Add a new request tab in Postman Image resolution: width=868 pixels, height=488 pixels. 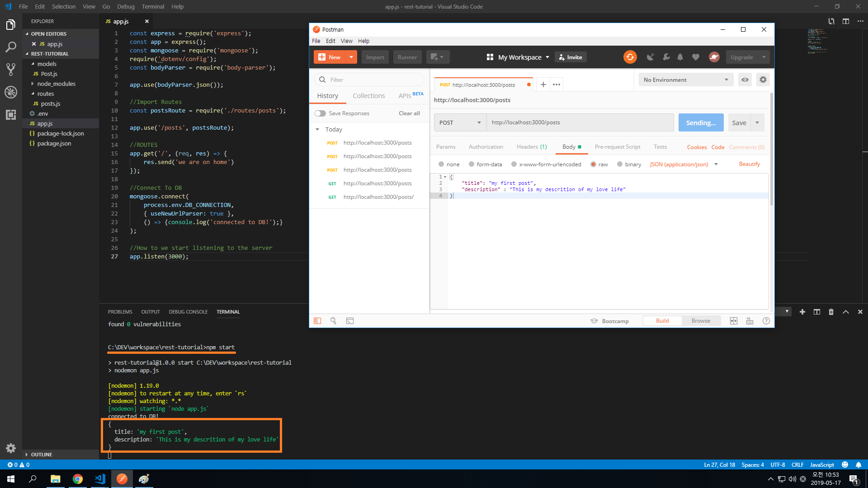pyautogui.click(x=543, y=84)
